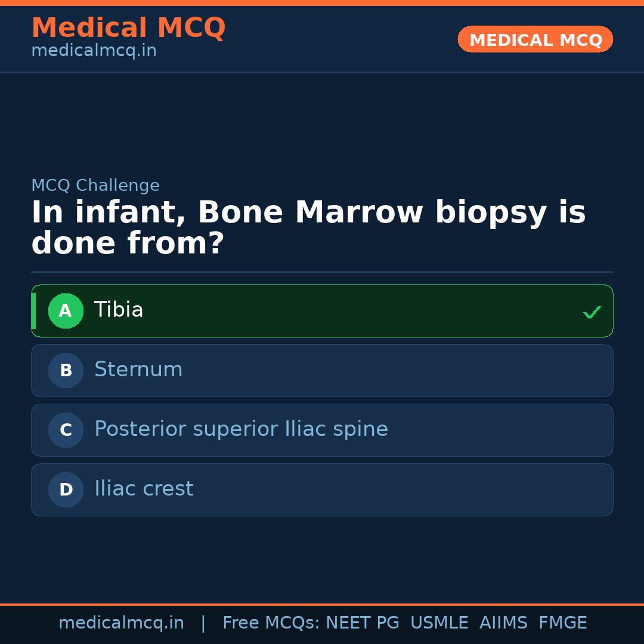
Task: Click the MCQ Challenge label
Action: coord(95,185)
